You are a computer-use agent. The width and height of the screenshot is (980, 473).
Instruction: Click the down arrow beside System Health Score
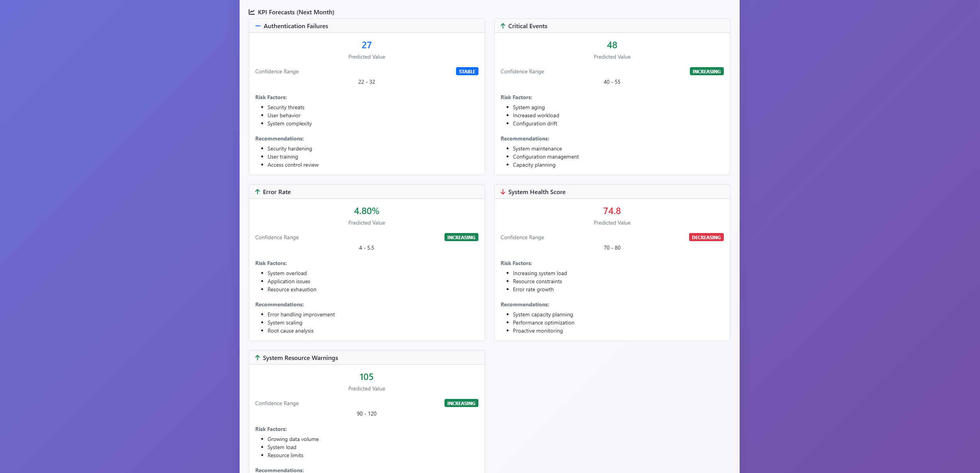tap(503, 192)
